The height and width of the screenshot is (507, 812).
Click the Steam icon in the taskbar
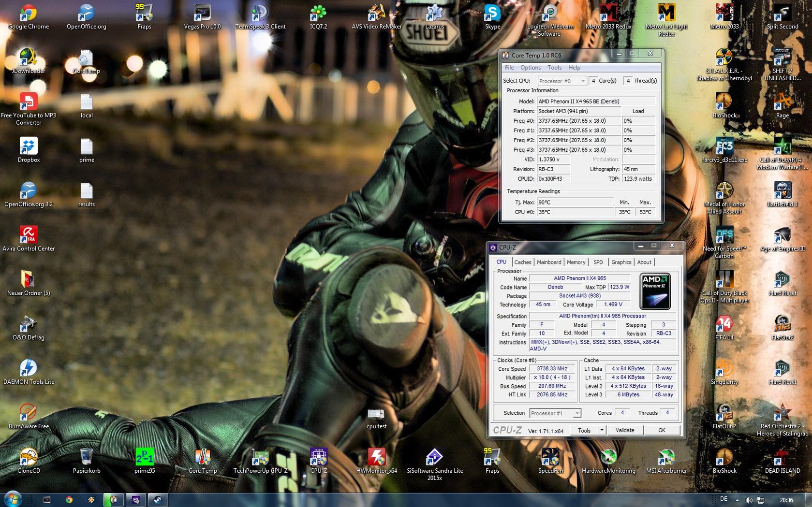coord(158,500)
